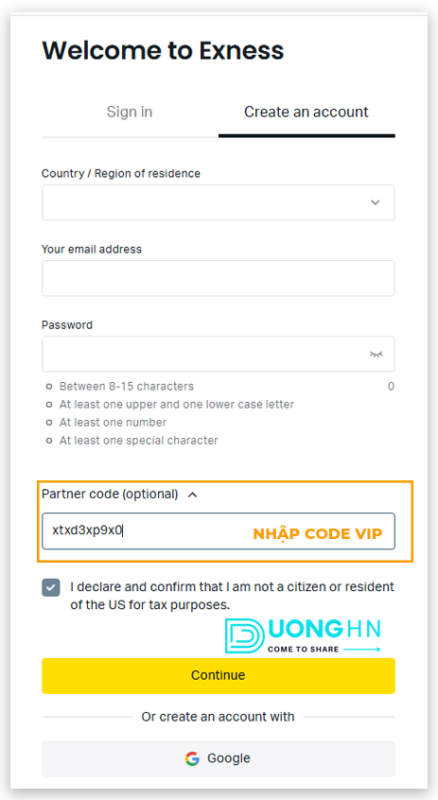The image size is (438, 800).
Task: Collapse the Partner code chevron arrow
Action: 192,494
